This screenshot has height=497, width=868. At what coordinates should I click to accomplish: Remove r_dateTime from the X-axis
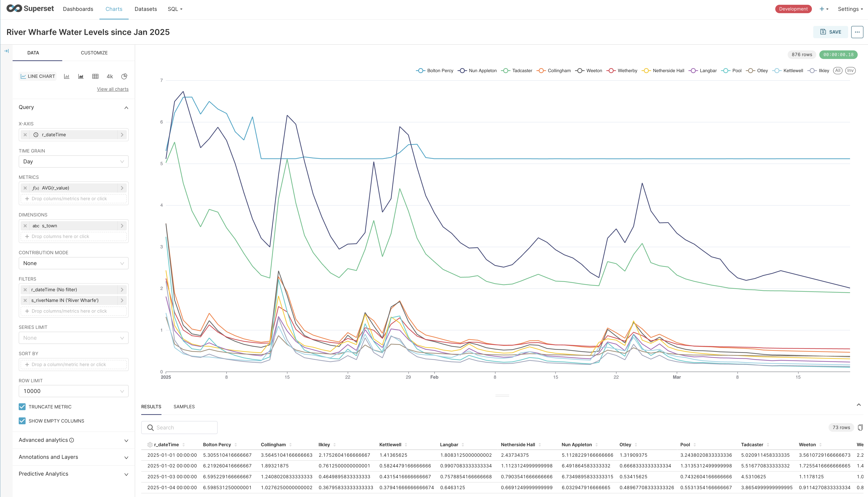pos(25,135)
